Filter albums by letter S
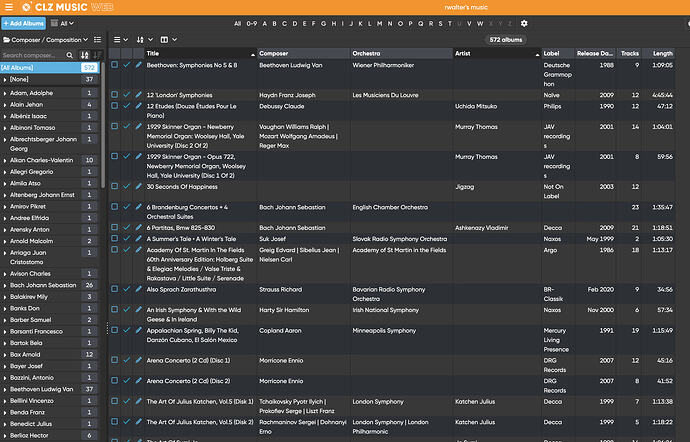 coord(440,24)
